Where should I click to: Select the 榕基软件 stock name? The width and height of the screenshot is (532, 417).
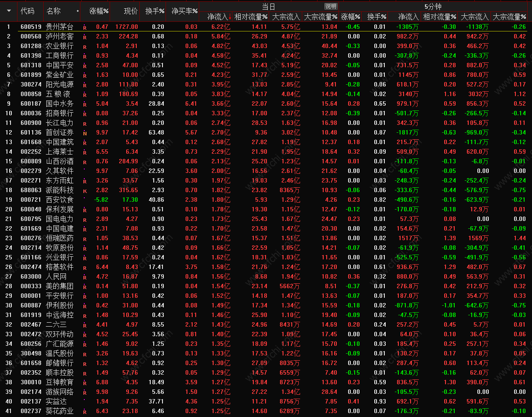point(60,267)
